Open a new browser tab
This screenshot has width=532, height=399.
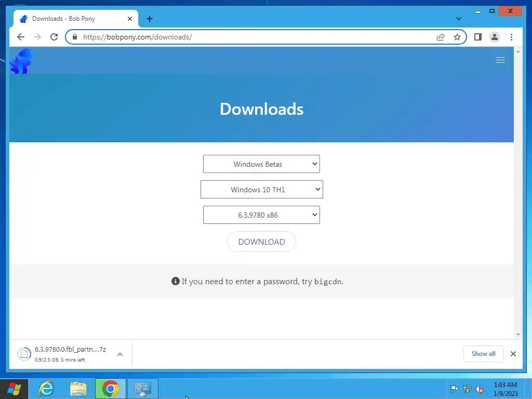[x=150, y=19]
